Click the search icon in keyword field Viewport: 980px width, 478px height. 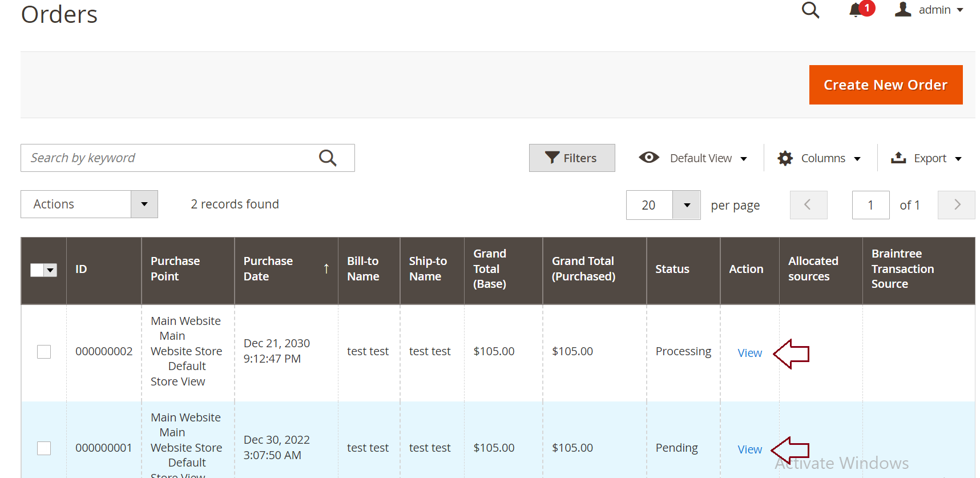click(x=328, y=158)
